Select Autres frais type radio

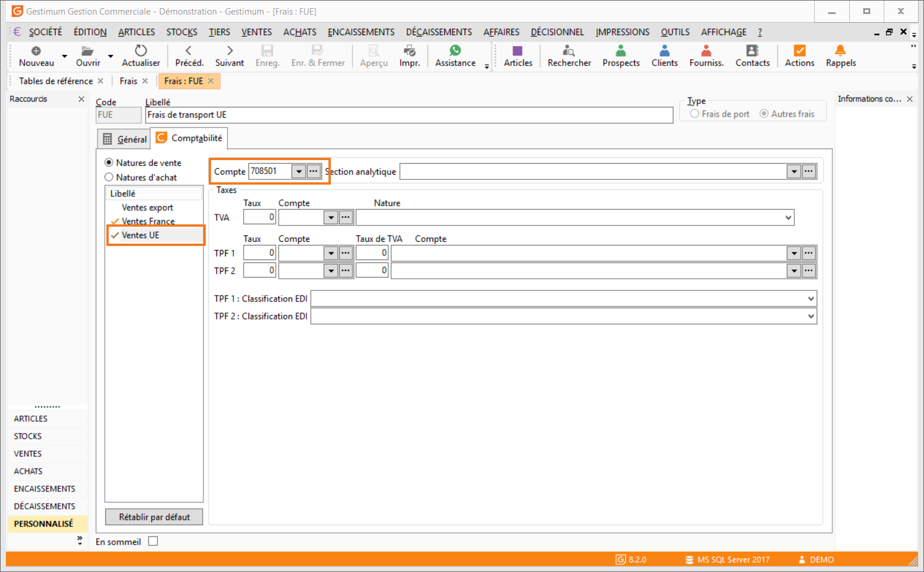click(x=764, y=114)
